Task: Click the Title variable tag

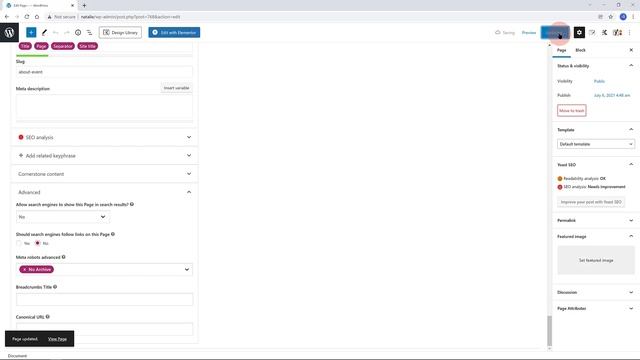Action: pyautogui.click(x=25, y=46)
